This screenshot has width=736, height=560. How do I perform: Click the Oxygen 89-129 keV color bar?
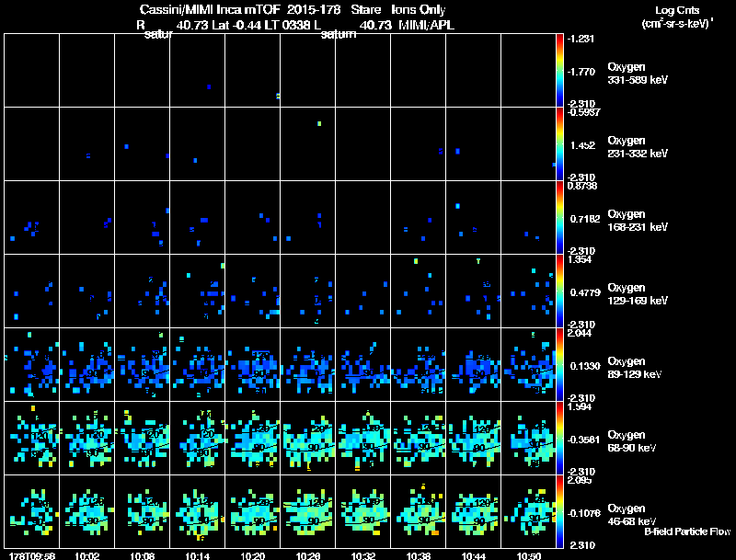pos(559,364)
